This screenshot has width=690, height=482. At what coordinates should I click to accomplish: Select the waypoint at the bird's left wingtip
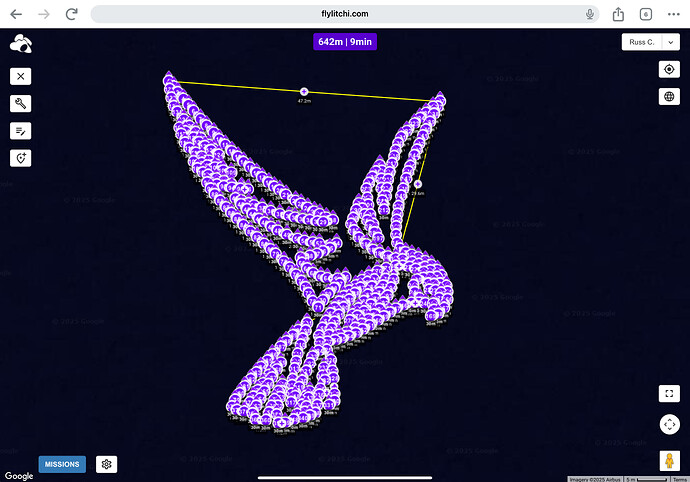pos(169,79)
